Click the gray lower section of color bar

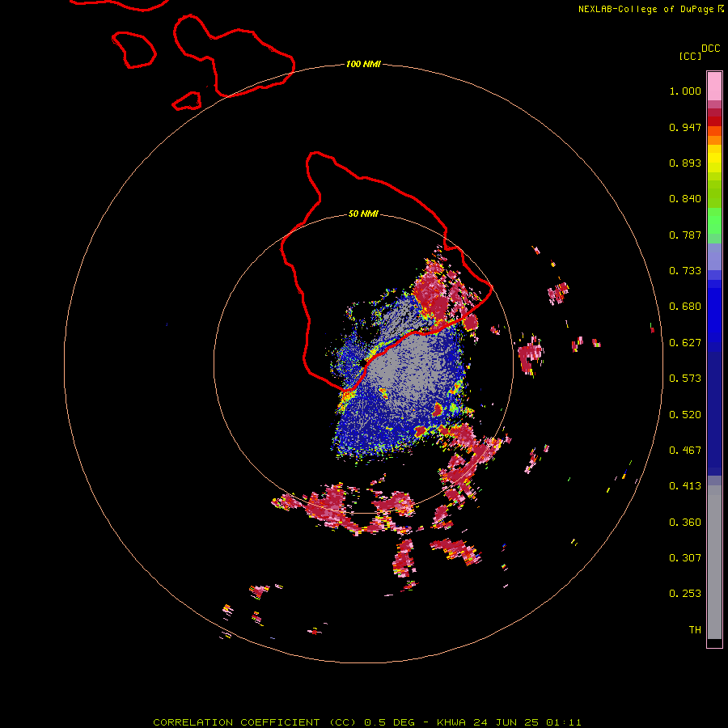coord(714,562)
